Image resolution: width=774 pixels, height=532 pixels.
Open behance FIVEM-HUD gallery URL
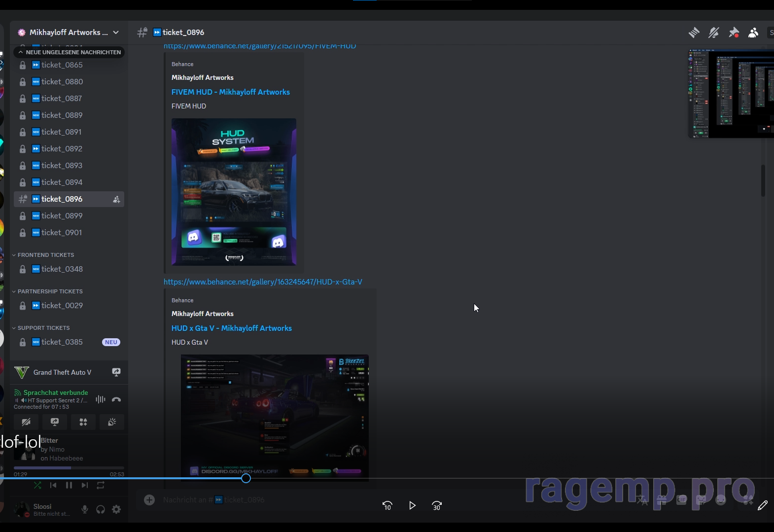[x=260, y=46]
